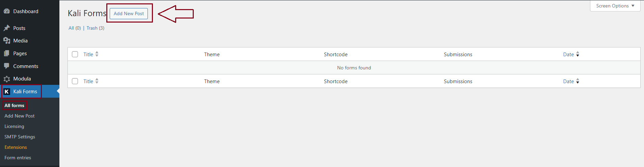
Task: Click the Modula gear icon
Action: [7, 79]
